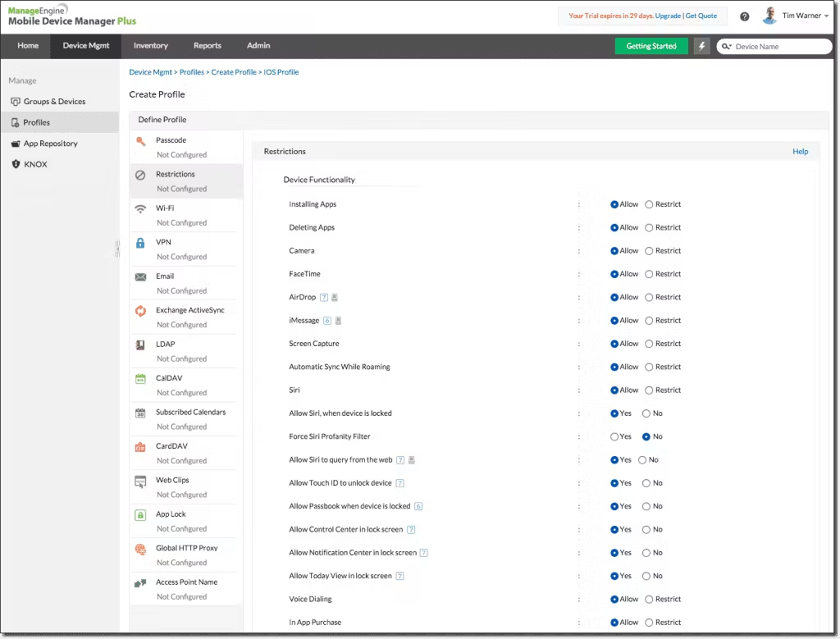This screenshot has width=840, height=639.
Task: Click the lightning bolt quick actions icon
Action: pos(701,46)
